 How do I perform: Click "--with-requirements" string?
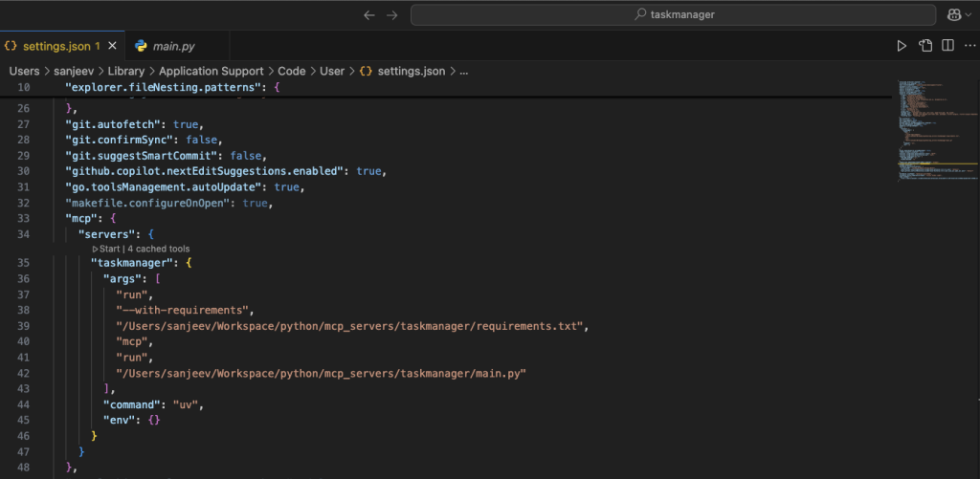[185, 311]
